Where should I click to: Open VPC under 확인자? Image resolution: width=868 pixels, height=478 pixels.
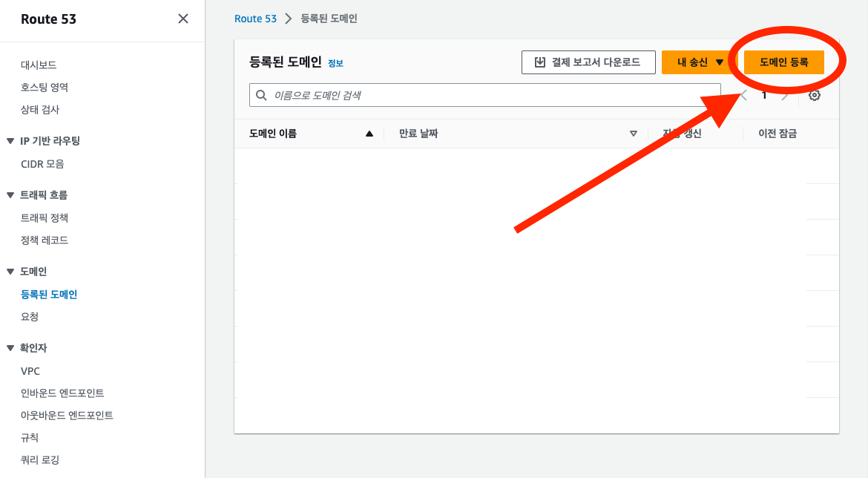pos(30,371)
